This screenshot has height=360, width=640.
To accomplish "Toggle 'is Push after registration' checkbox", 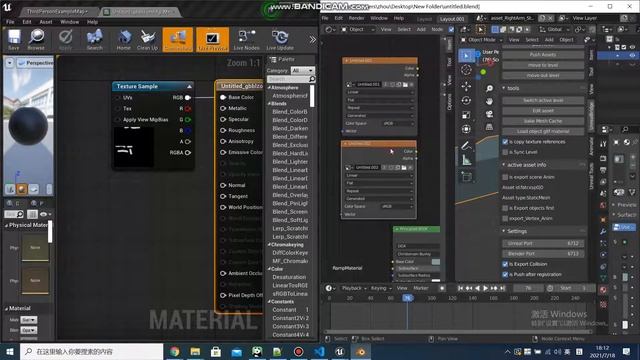I will pyautogui.click(x=505, y=275).
